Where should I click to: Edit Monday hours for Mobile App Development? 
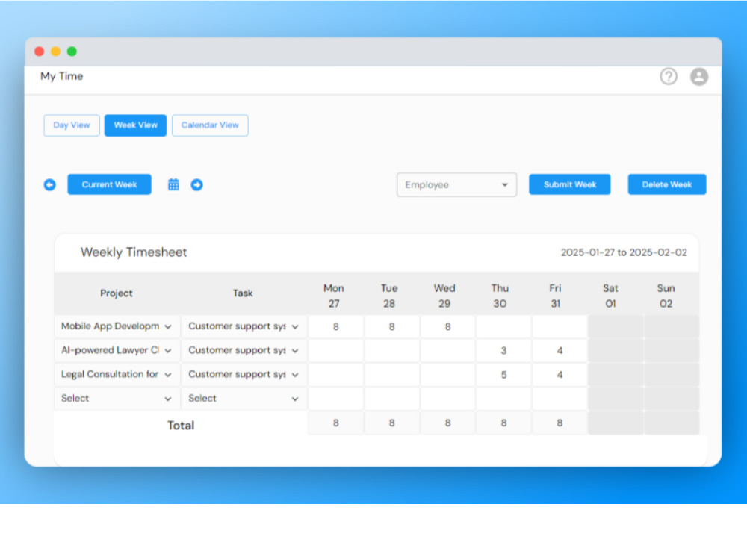336,327
